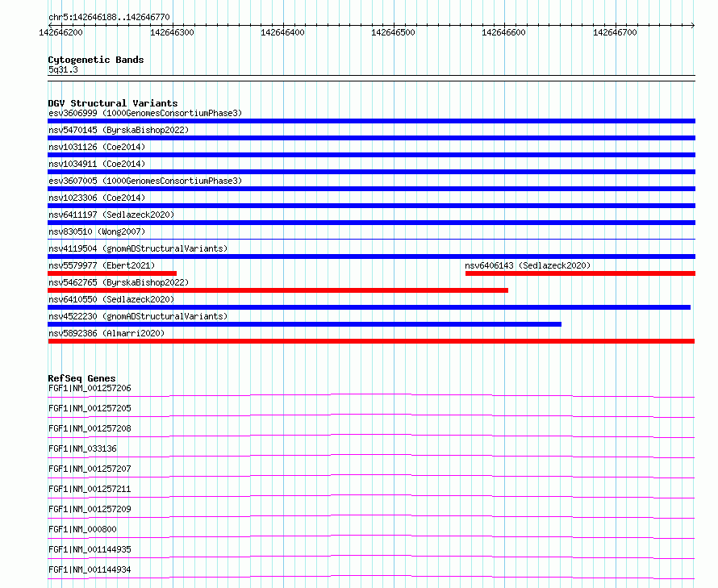The width and height of the screenshot is (718, 588).
Task: Open transcript FGF1|NM_033136
Action: pyautogui.click(x=82, y=448)
